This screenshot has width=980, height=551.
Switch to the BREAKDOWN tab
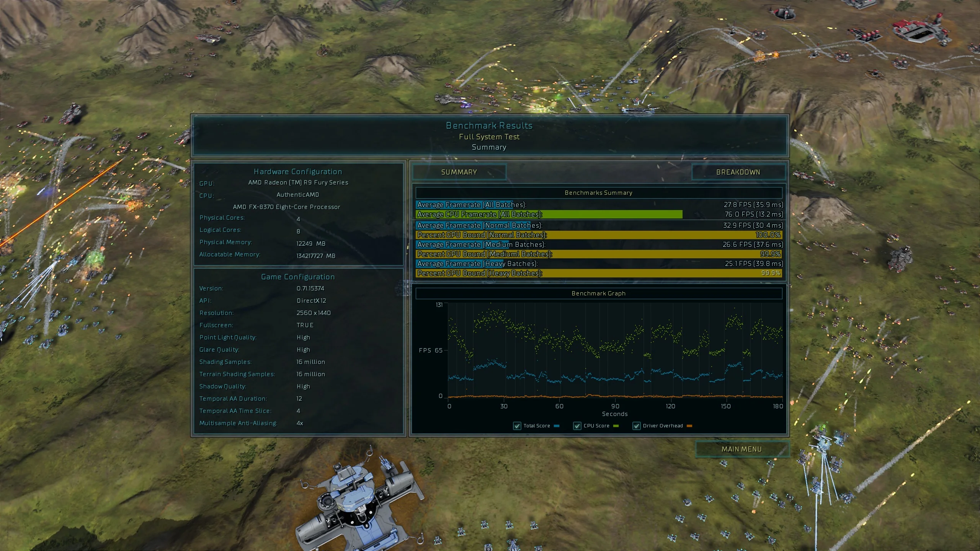(738, 172)
